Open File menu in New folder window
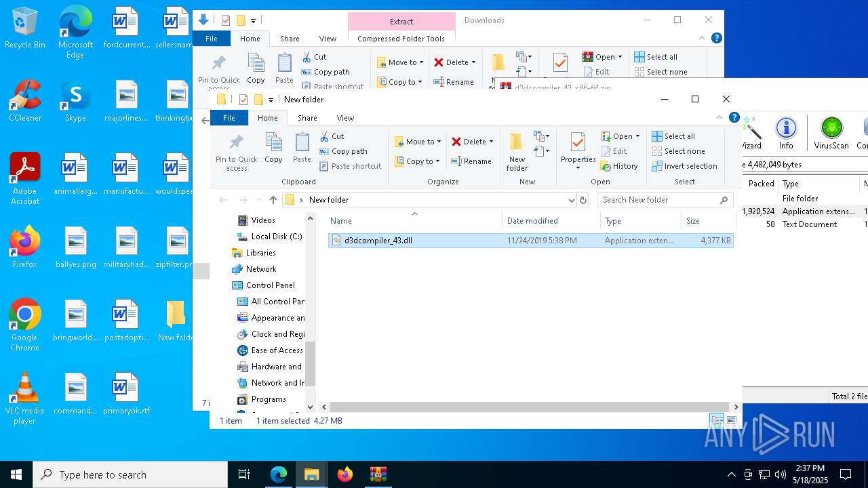The width and height of the screenshot is (868, 488). point(229,118)
